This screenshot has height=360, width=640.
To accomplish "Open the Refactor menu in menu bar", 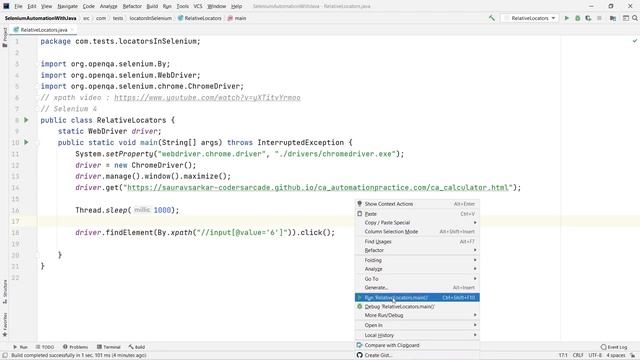I will tap(132, 6).
